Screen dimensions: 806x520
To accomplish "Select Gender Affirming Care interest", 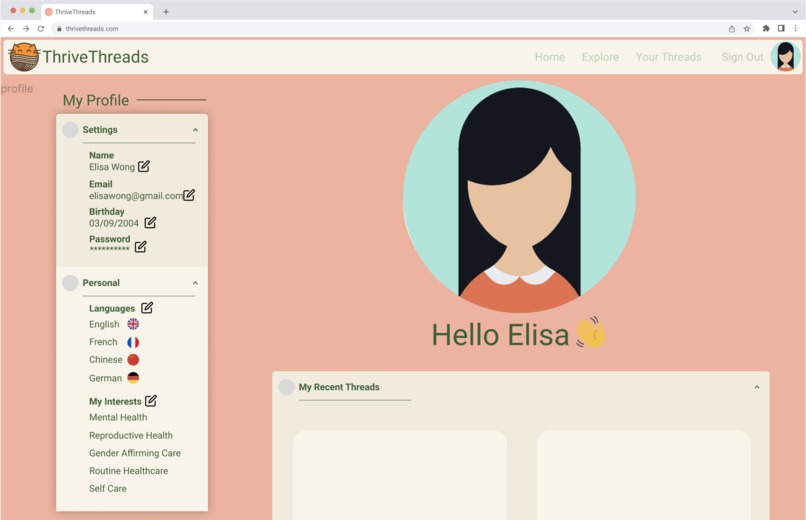I will [135, 453].
